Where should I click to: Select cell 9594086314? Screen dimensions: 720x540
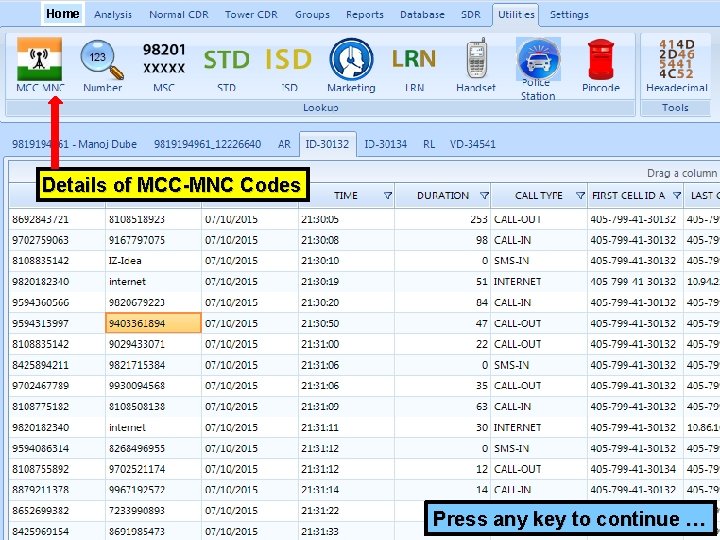57,448
